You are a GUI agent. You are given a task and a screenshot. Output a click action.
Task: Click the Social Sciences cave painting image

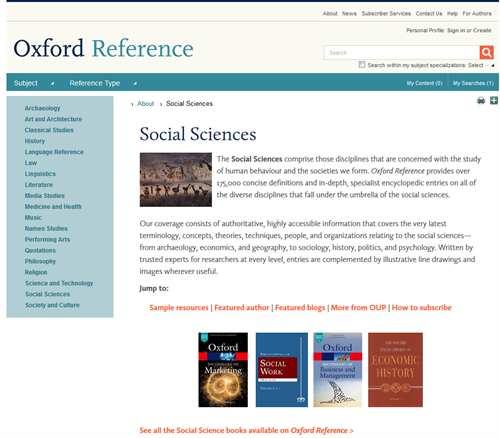tap(176, 179)
